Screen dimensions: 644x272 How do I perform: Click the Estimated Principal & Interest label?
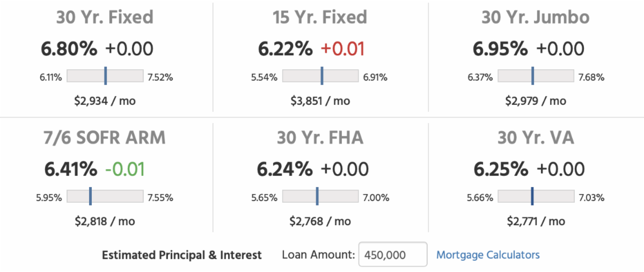click(182, 255)
